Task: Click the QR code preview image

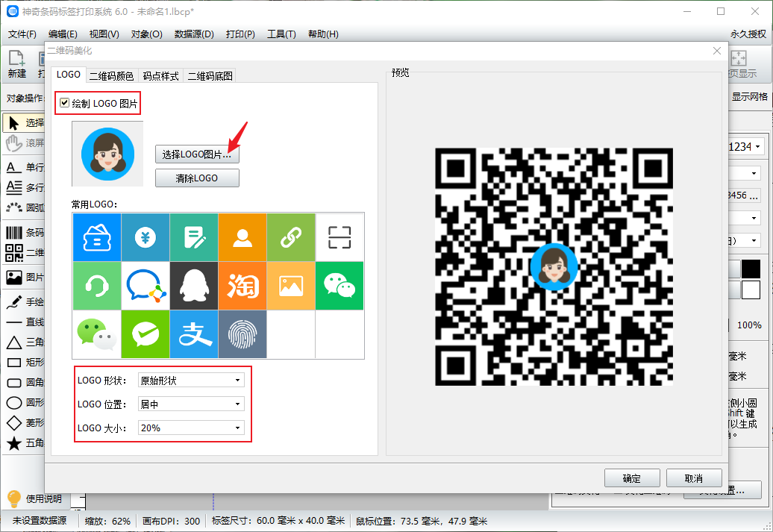Action: (554, 266)
